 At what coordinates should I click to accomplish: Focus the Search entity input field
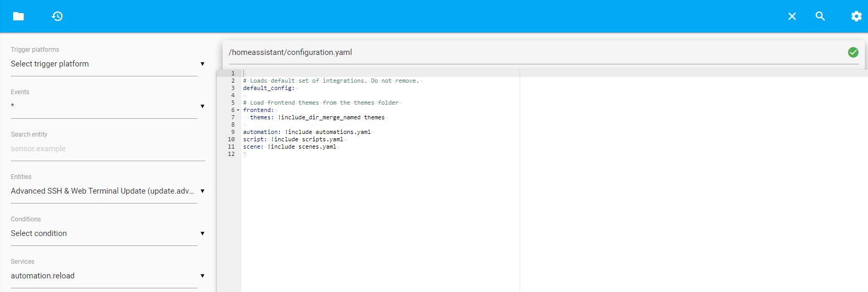point(104,149)
